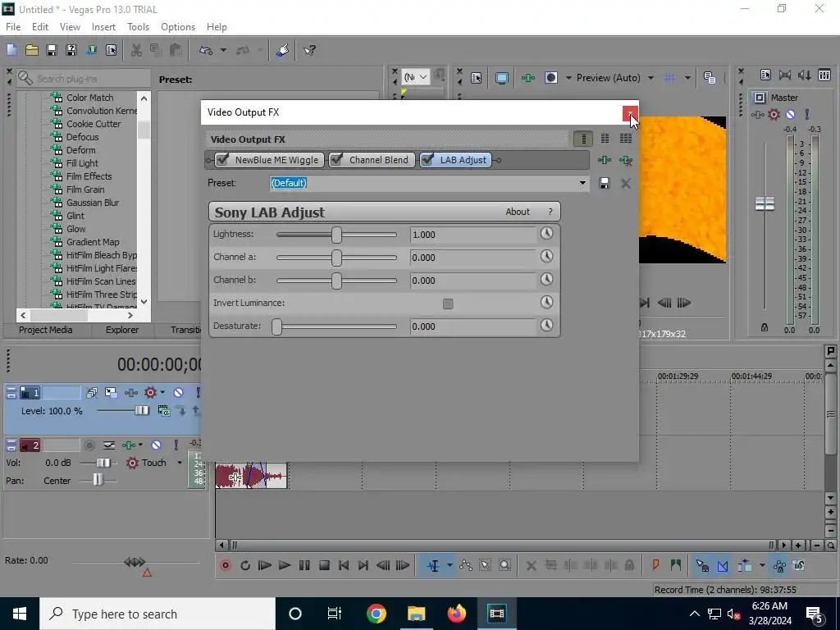
Task: Click the Record button in transport bar
Action: point(226,565)
